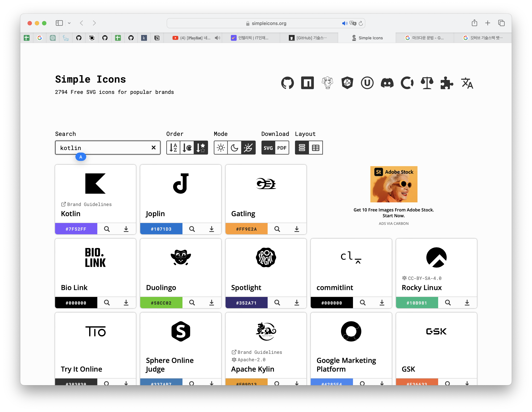
Task: Order icons by color
Action: (x=187, y=147)
